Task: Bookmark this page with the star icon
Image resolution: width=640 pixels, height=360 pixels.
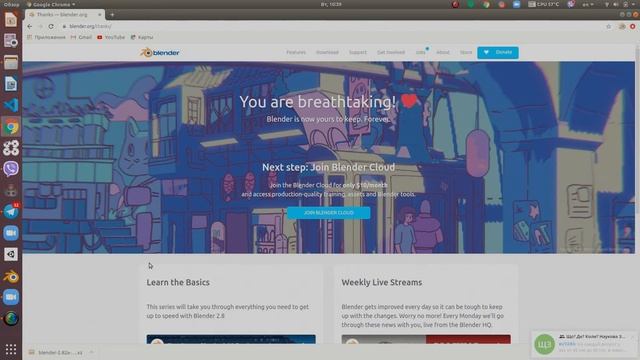Action: click(609, 26)
